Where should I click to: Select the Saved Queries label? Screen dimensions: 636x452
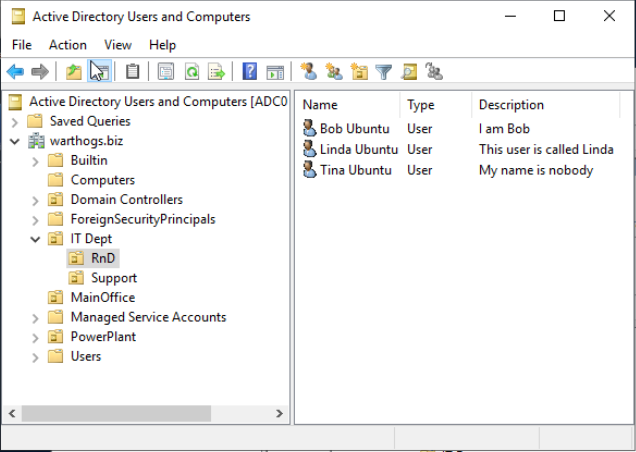[90, 121]
